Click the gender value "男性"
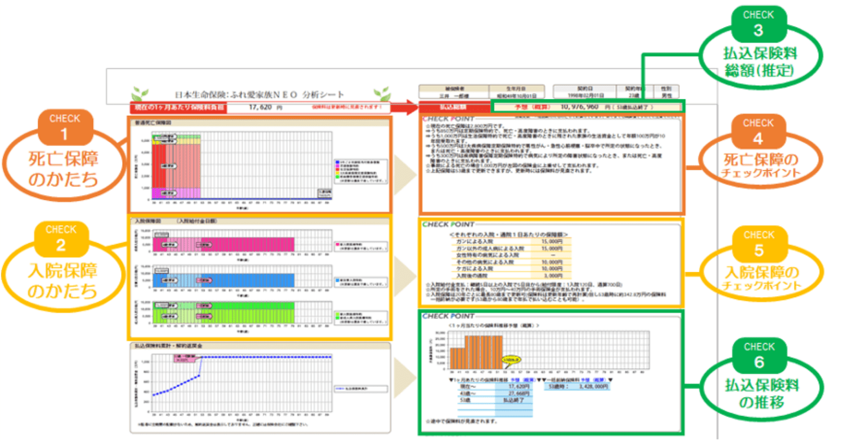Image resolution: width=868 pixels, height=443 pixels. (x=667, y=96)
